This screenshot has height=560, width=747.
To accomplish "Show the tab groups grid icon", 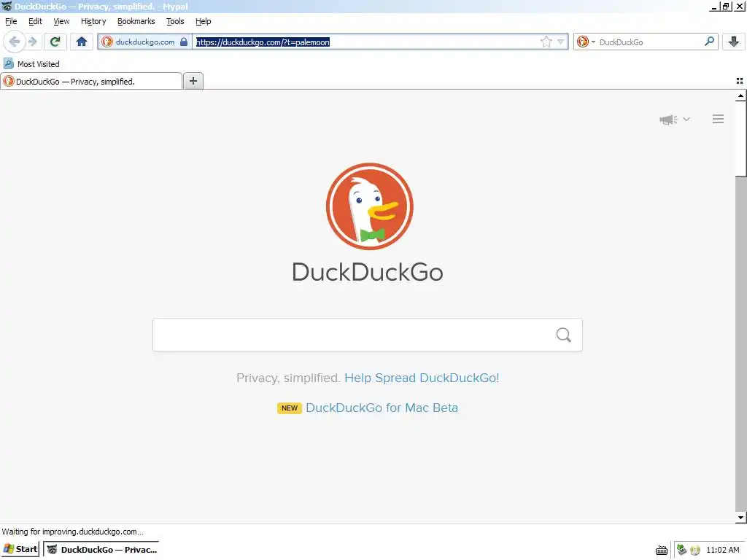I will [x=740, y=81].
